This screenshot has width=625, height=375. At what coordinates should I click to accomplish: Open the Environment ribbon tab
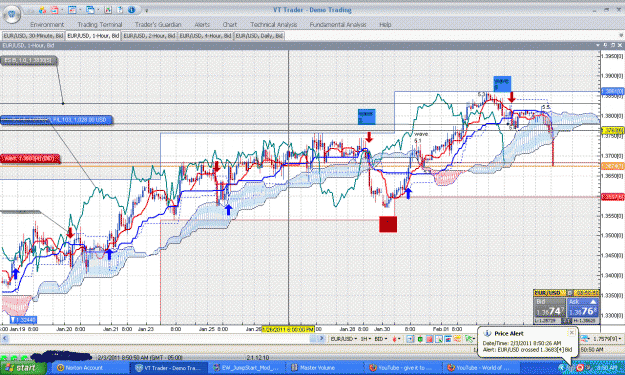tap(47, 25)
